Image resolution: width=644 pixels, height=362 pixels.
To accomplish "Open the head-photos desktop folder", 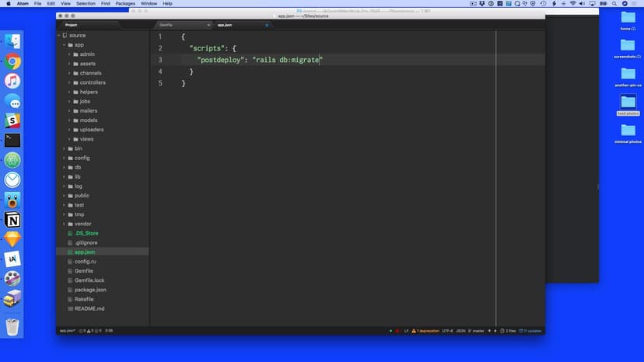I will click(628, 104).
